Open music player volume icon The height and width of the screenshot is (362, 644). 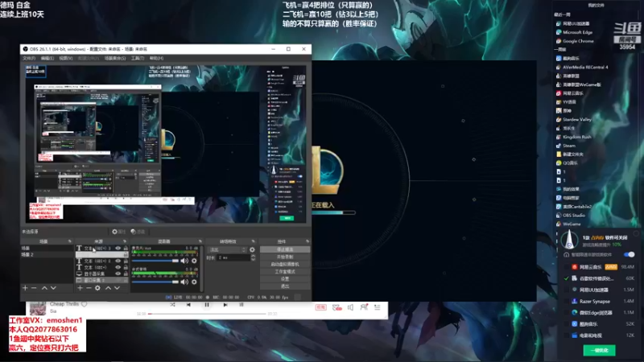350,307
